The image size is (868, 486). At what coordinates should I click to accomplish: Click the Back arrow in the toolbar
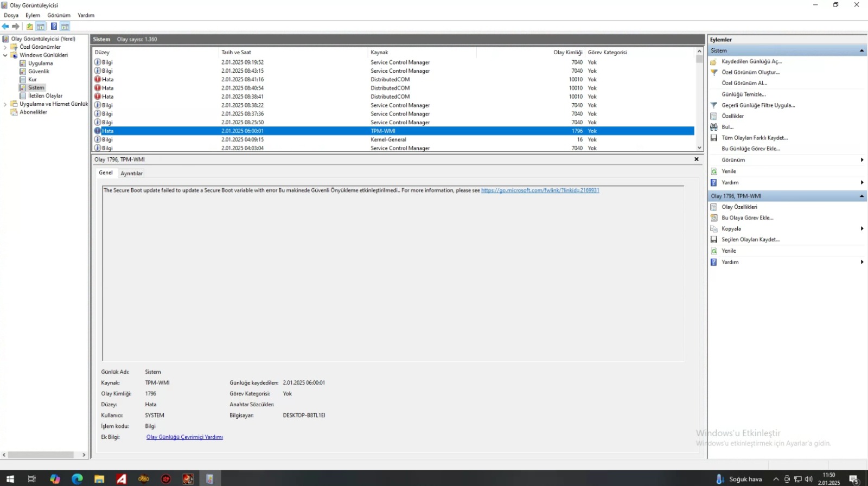click(x=5, y=27)
